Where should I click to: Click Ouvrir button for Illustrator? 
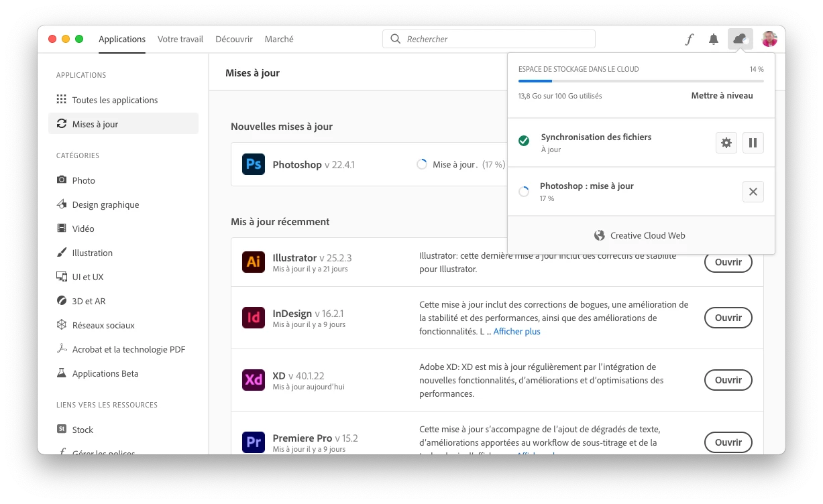coord(728,262)
